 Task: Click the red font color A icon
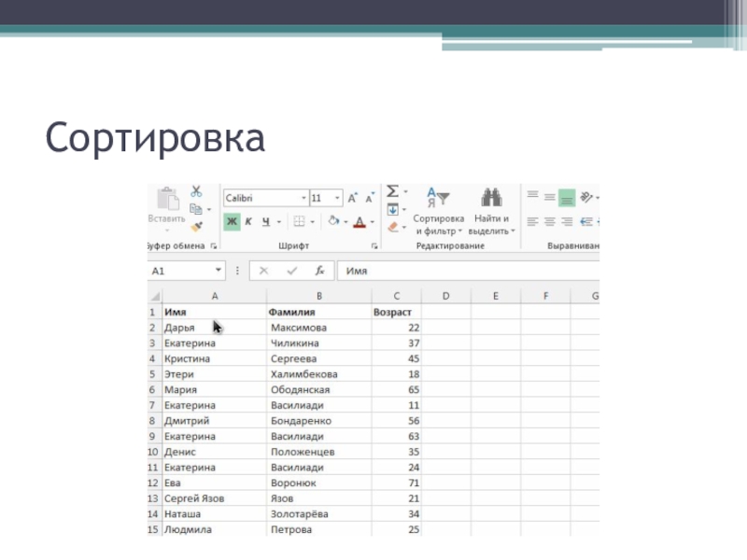coord(359,222)
